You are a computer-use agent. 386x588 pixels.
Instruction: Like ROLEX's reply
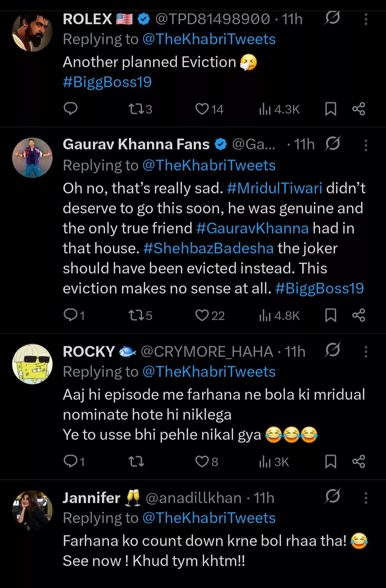coord(203,109)
